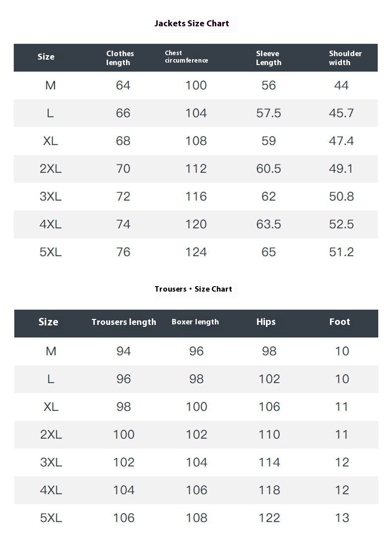Click the 13 foot value for 5XL
The image size is (392, 538).
click(342, 518)
